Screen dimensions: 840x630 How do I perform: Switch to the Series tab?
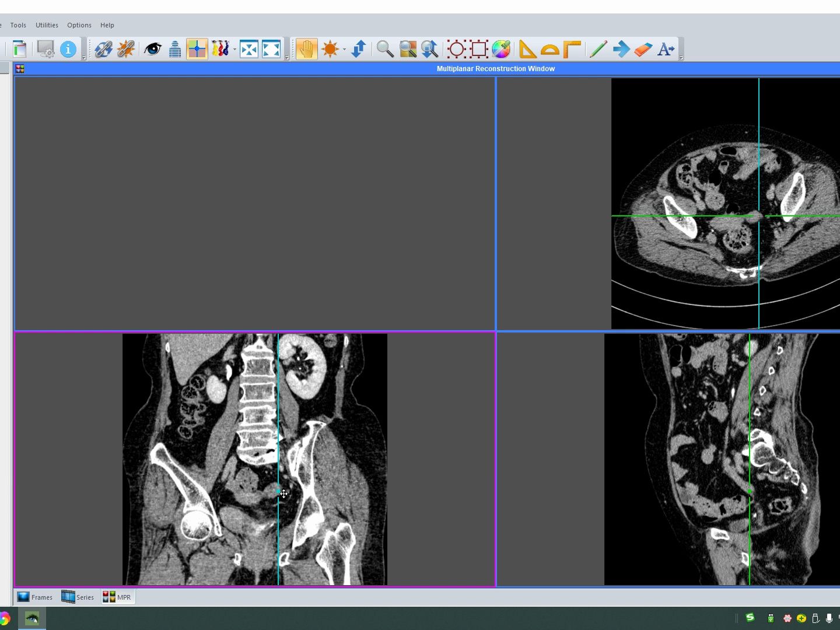coord(78,597)
